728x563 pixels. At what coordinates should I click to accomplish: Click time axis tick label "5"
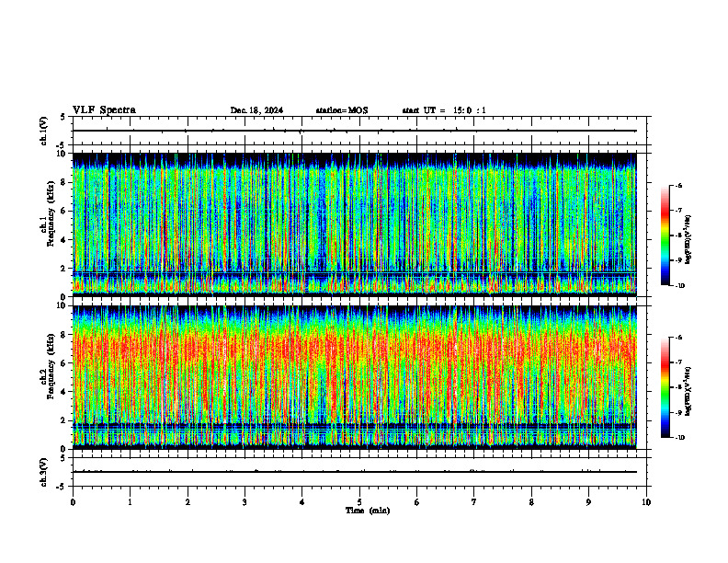click(359, 502)
